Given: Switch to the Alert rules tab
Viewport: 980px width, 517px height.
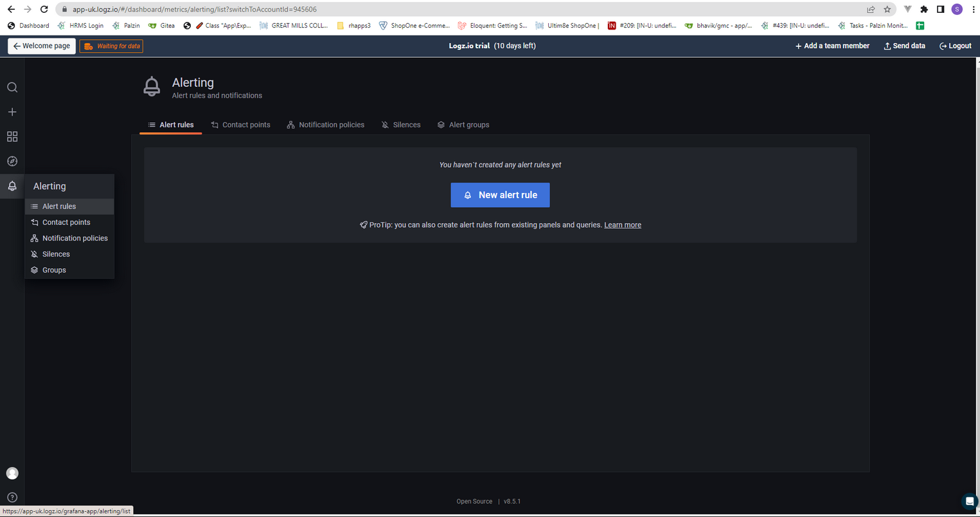Looking at the screenshot, I should [170, 125].
